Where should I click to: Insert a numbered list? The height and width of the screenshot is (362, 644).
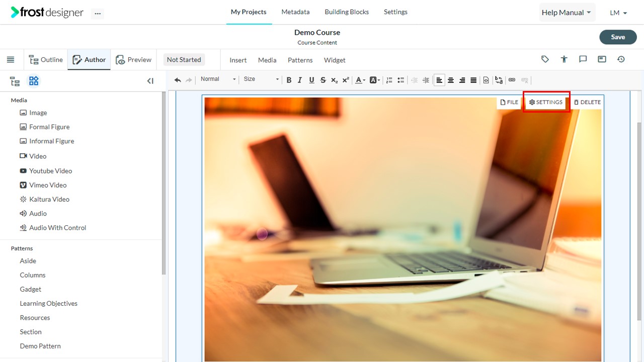(389, 80)
